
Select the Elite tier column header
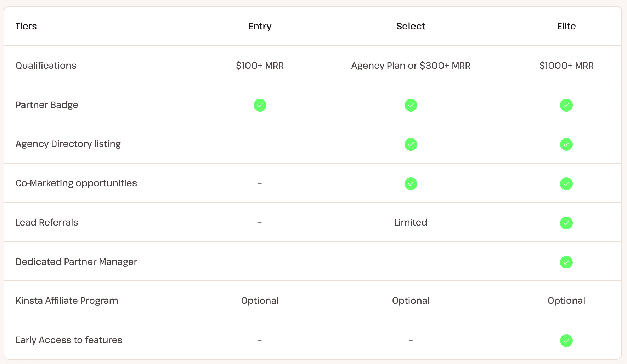click(566, 26)
